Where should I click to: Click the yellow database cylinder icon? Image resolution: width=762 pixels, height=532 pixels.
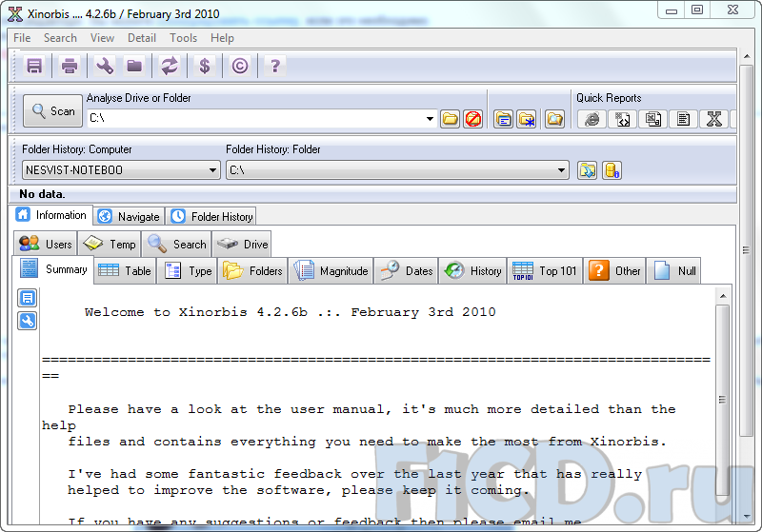pyautogui.click(x=612, y=170)
